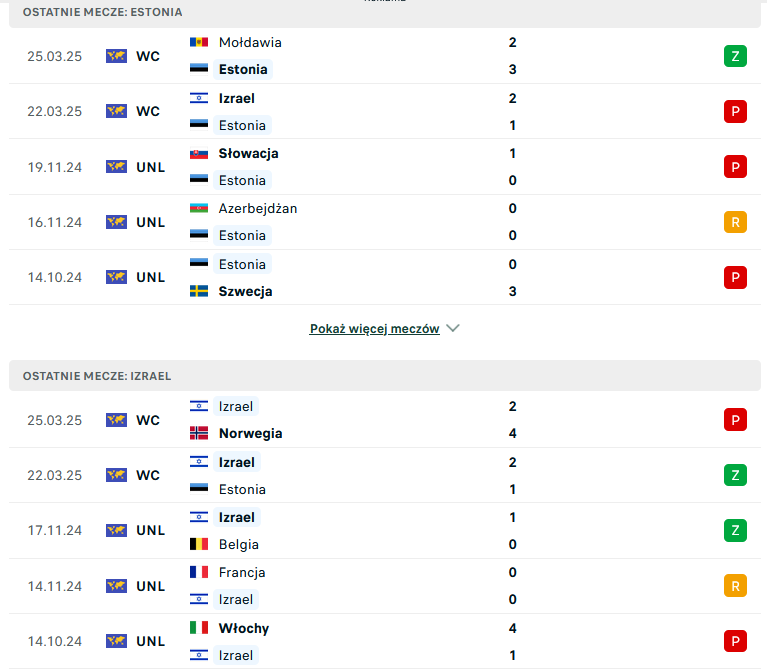767x671 pixels.
Task: Click the Sweden flag next to Szwecja
Action: tap(199, 291)
